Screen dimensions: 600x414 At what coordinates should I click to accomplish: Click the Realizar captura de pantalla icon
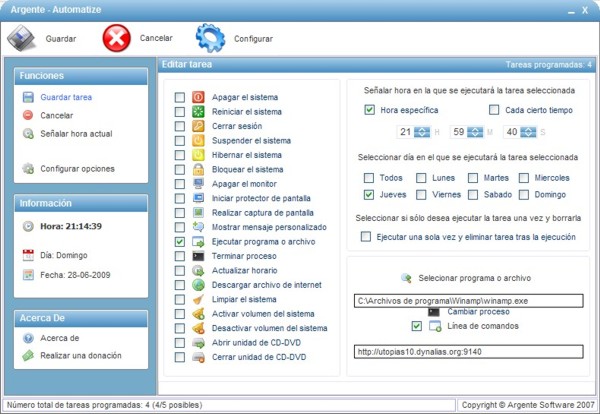coord(198,213)
